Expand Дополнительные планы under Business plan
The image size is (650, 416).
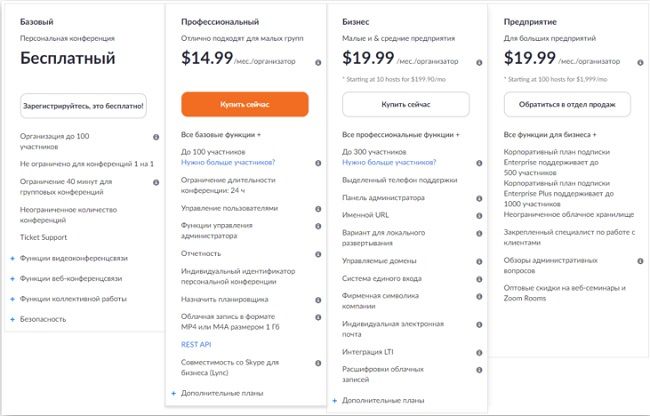(x=379, y=401)
